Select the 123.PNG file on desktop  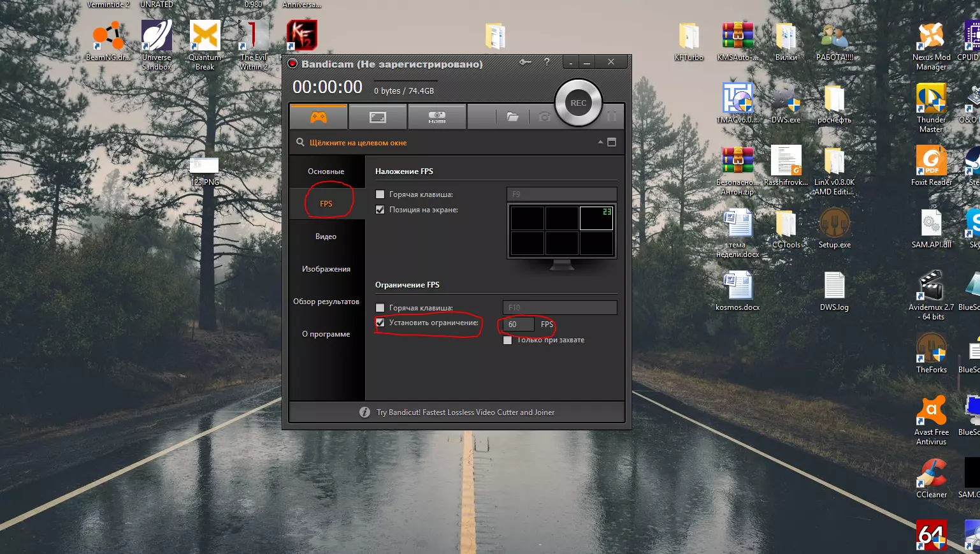(205, 171)
